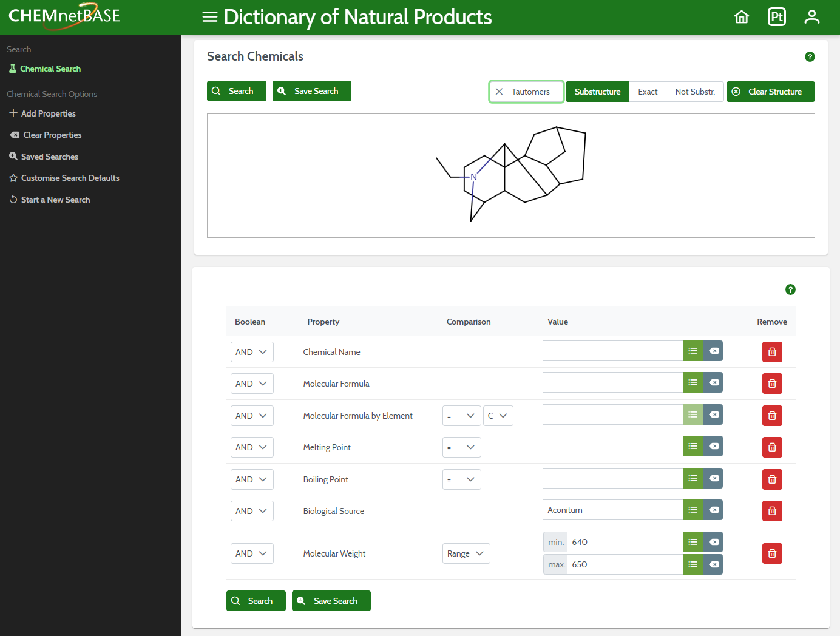Choose Clear Properties in the sidebar
Image resolution: width=840 pixels, height=636 pixels.
[46, 135]
